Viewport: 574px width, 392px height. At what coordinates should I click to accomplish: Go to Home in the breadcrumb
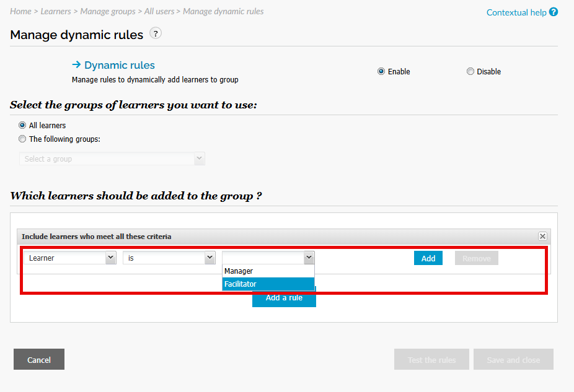20,12
